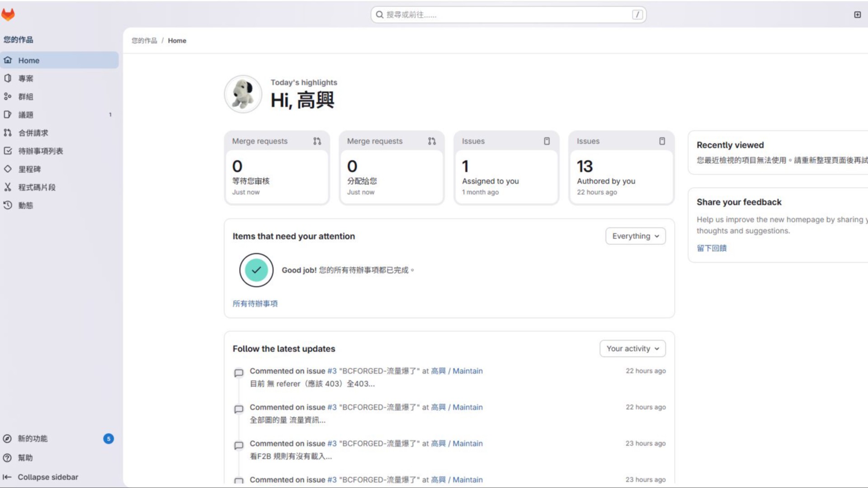This screenshot has width=868, height=488.
Task: Click the create new item icon top right
Action: [857, 14]
